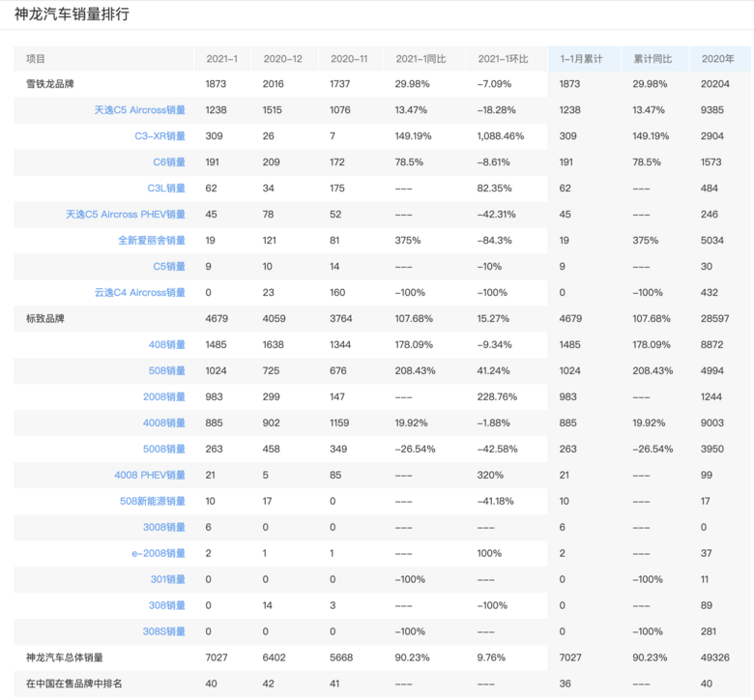The image size is (754, 700).
Task: Click the 6402 value in total sales row
Action: [274, 657]
